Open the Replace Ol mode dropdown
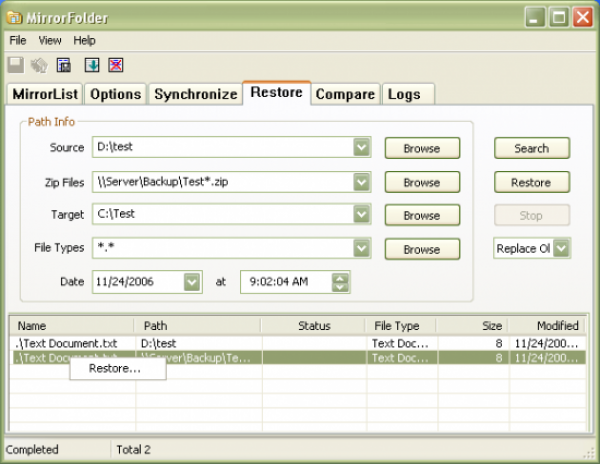The width and height of the screenshot is (600, 464). pos(561,249)
